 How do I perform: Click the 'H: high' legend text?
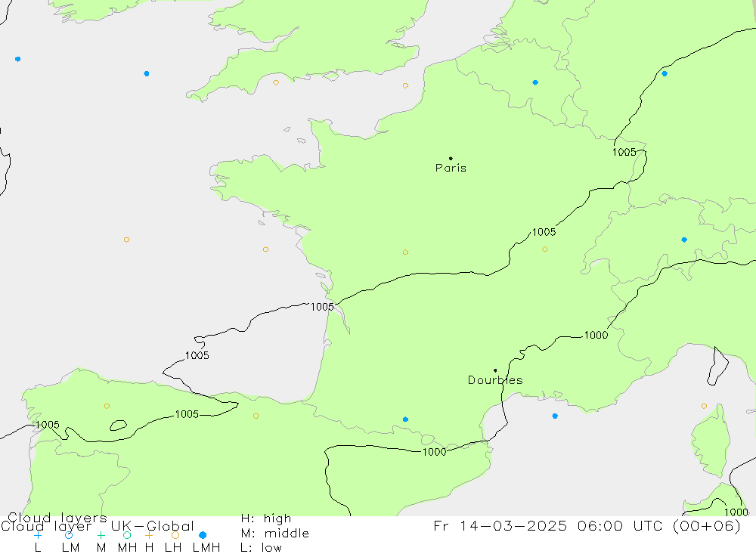tap(266, 518)
